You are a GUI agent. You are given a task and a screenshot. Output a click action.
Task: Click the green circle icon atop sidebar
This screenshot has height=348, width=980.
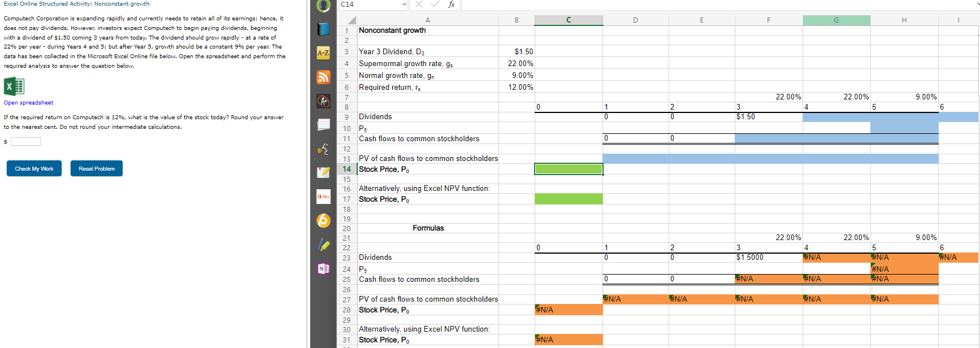(x=323, y=6)
